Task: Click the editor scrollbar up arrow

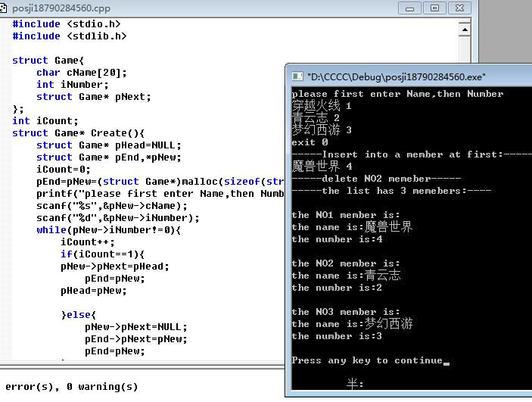Action: coord(465,30)
